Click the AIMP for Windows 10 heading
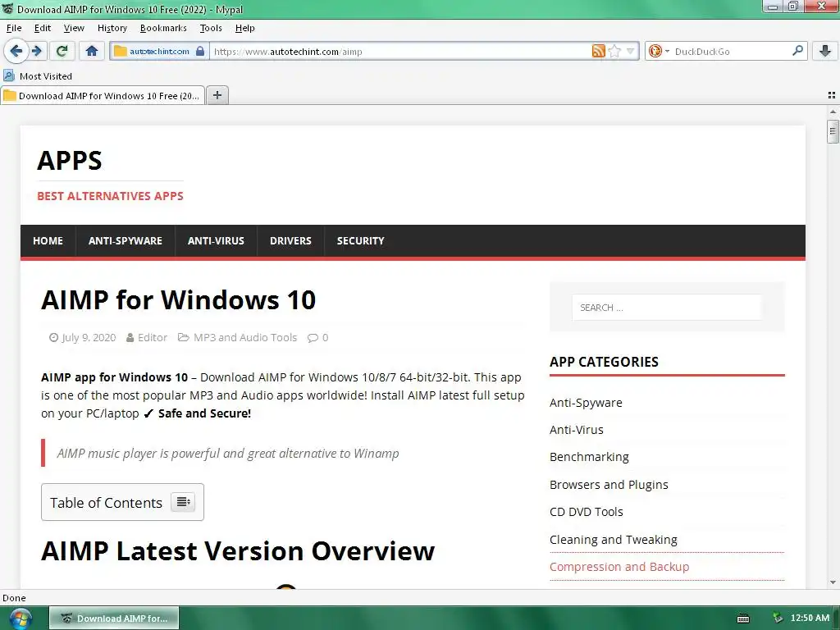The width and height of the screenshot is (840, 630). pyautogui.click(x=178, y=299)
